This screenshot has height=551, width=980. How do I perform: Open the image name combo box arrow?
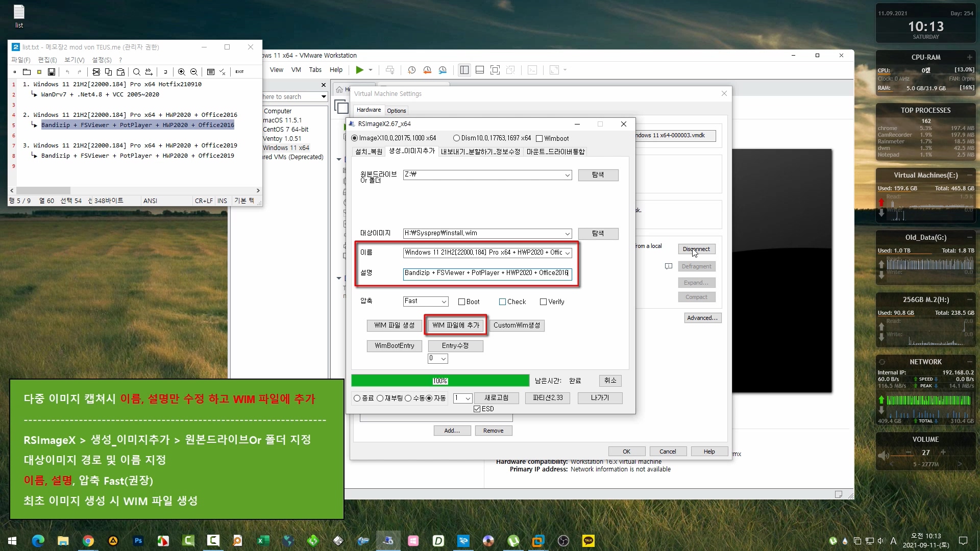pyautogui.click(x=567, y=253)
